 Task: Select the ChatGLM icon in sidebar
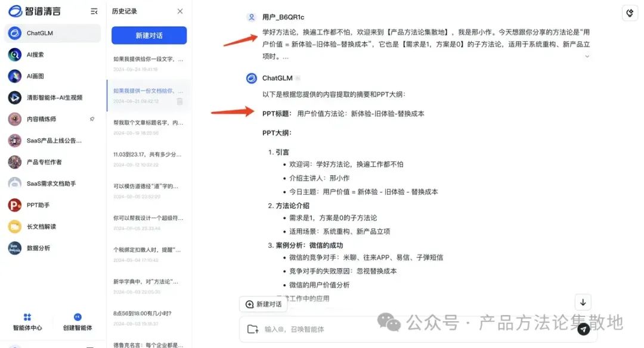tap(15, 33)
